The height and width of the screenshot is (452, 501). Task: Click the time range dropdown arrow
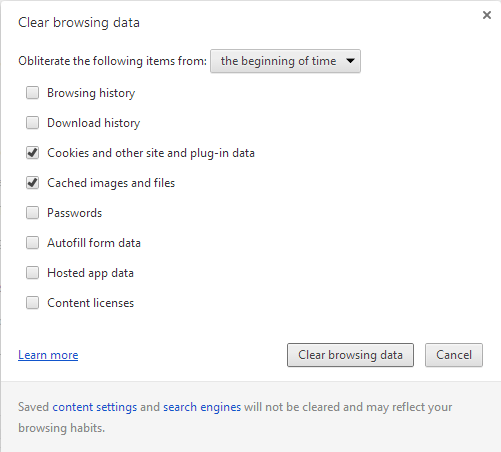click(x=350, y=61)
